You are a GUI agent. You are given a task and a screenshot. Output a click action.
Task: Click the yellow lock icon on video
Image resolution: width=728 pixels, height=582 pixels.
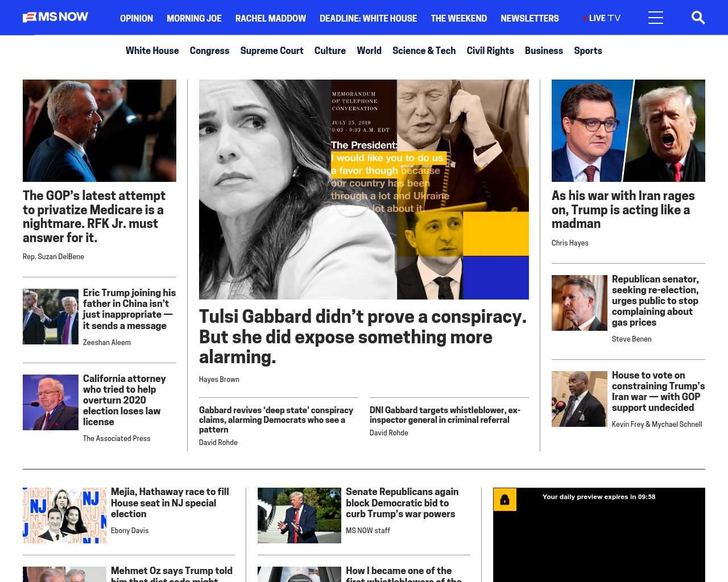504,500
